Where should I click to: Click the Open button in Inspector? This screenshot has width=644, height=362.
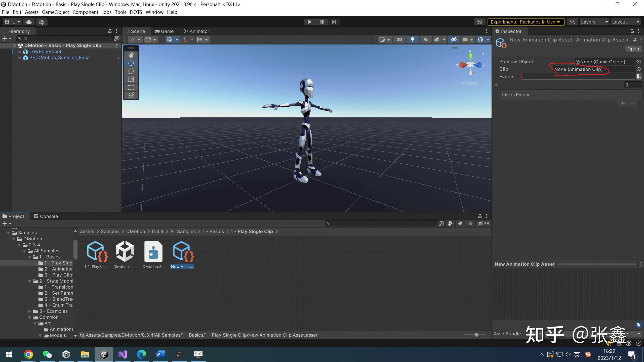coord(633,49)
